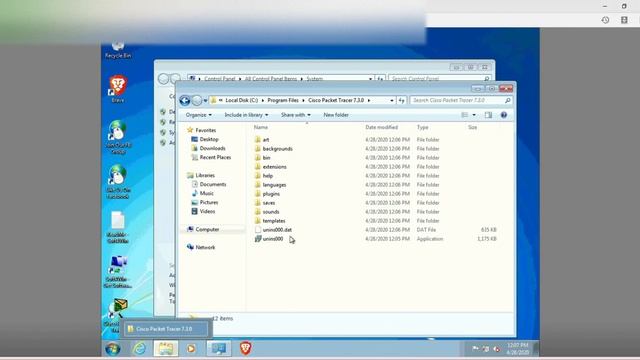Open the Organize dropdown menu
Image resolution: width=640 pixels, height=360 pixels.
click(x=199, y=115)
